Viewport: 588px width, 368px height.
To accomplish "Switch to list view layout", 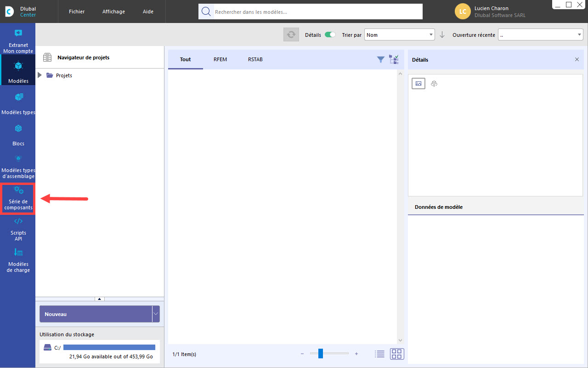I will (379, 354).
